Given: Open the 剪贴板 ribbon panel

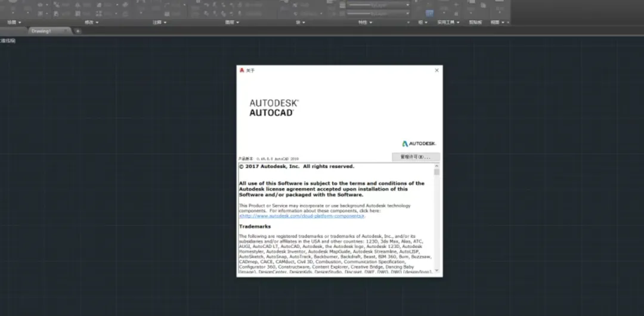Looking at the screenshot, I should click(475, 22).
